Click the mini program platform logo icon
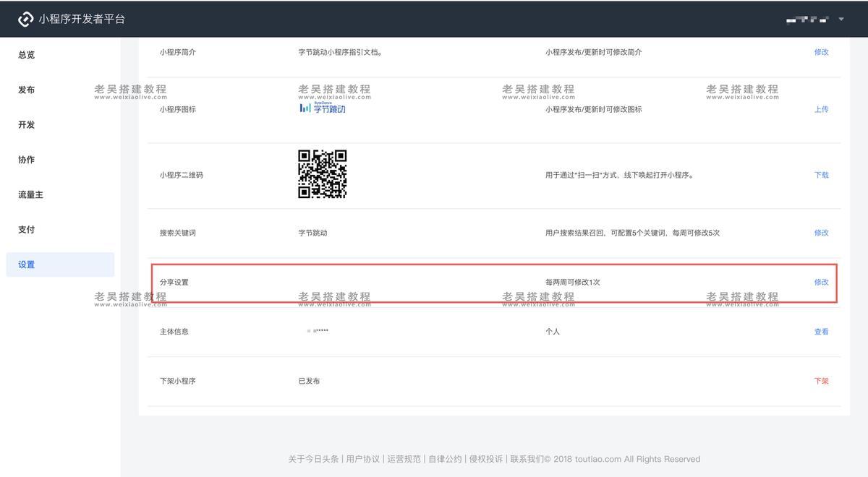 click(25, 20)
